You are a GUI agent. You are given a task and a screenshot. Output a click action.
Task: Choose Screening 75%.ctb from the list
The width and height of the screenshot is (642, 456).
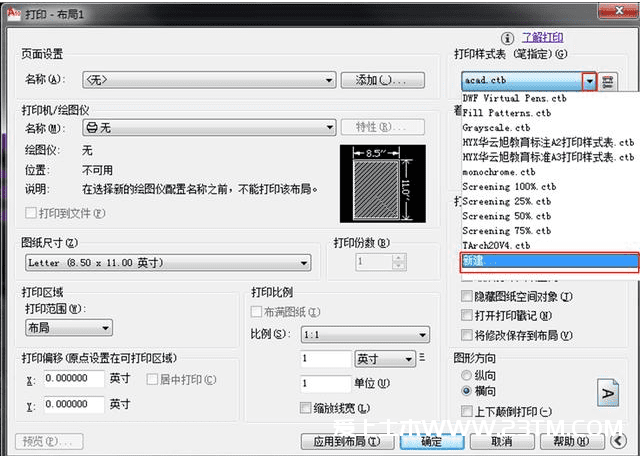[550, 231]
